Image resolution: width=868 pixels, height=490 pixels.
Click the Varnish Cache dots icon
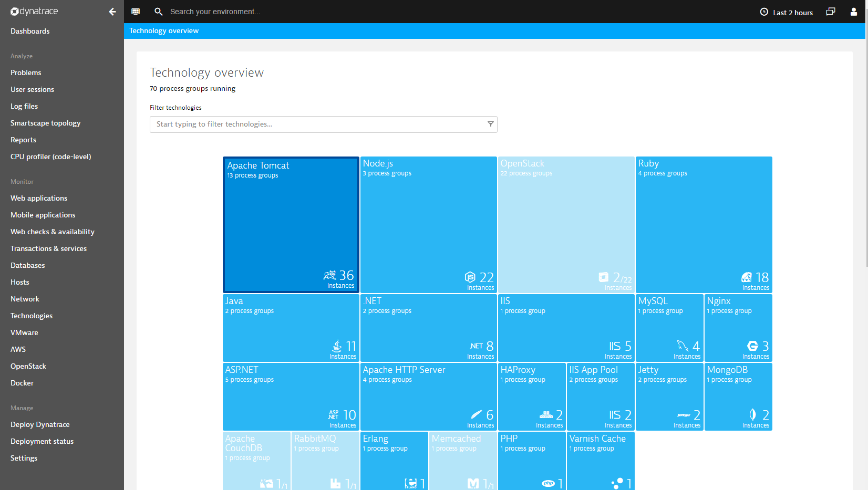coord(617,483)
